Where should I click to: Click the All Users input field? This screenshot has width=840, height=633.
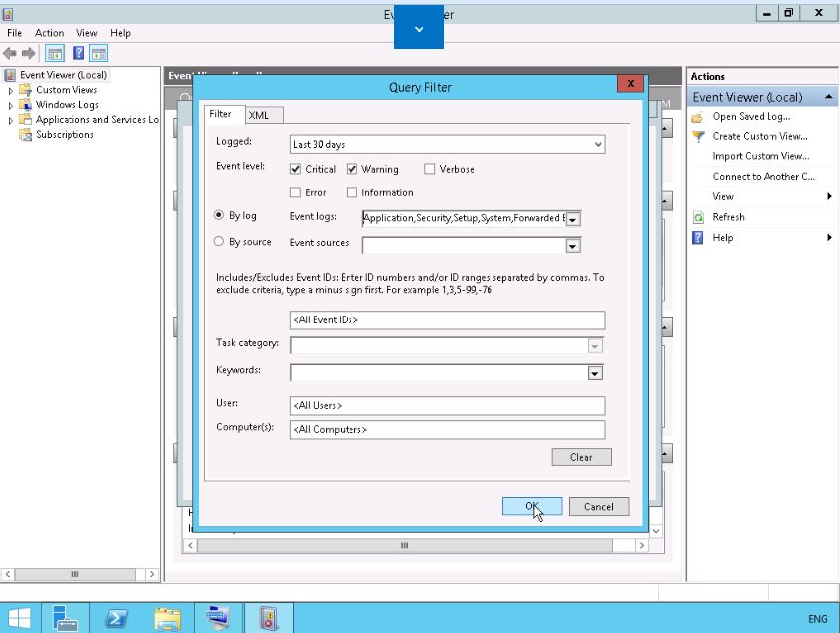(x=448, y=406)
